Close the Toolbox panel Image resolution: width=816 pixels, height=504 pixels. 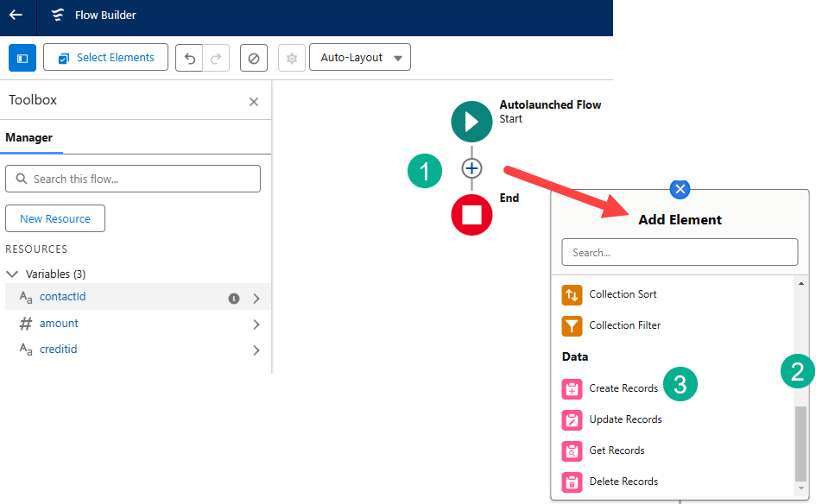pyautogui.click(x=254, y=102)
